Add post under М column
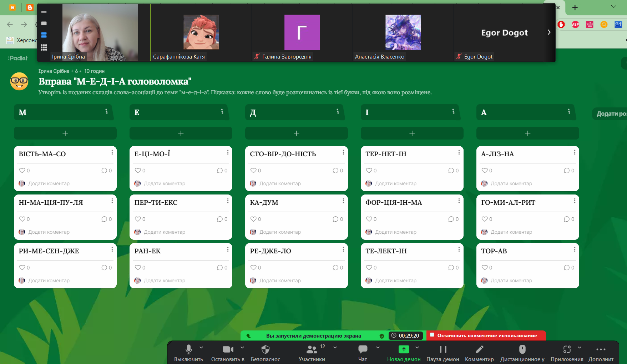The image size is (627, 364). click(x=65, y=133)
